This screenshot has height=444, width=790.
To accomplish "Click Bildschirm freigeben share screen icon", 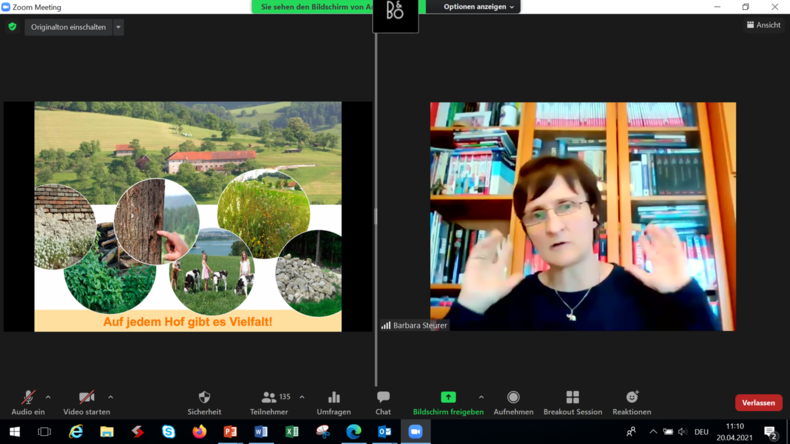I will pos(447,398).
